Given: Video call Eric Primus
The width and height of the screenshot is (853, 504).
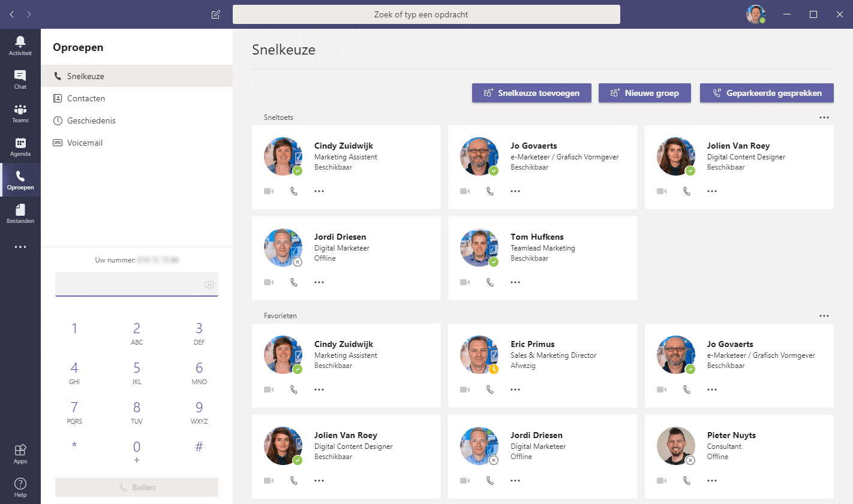Looking at the screenshot, I should pos(465,390).
